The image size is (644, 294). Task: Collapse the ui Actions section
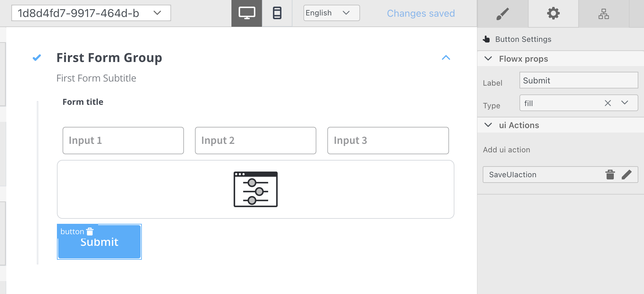tap(488, 125)
